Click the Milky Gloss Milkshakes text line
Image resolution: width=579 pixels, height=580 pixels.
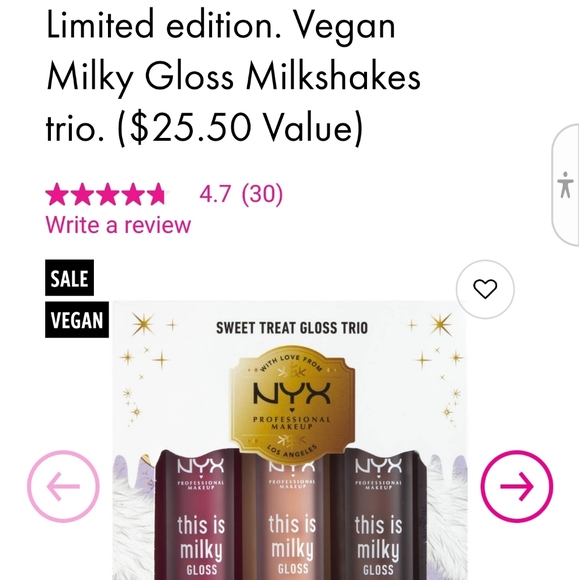[x=234, y=77]
